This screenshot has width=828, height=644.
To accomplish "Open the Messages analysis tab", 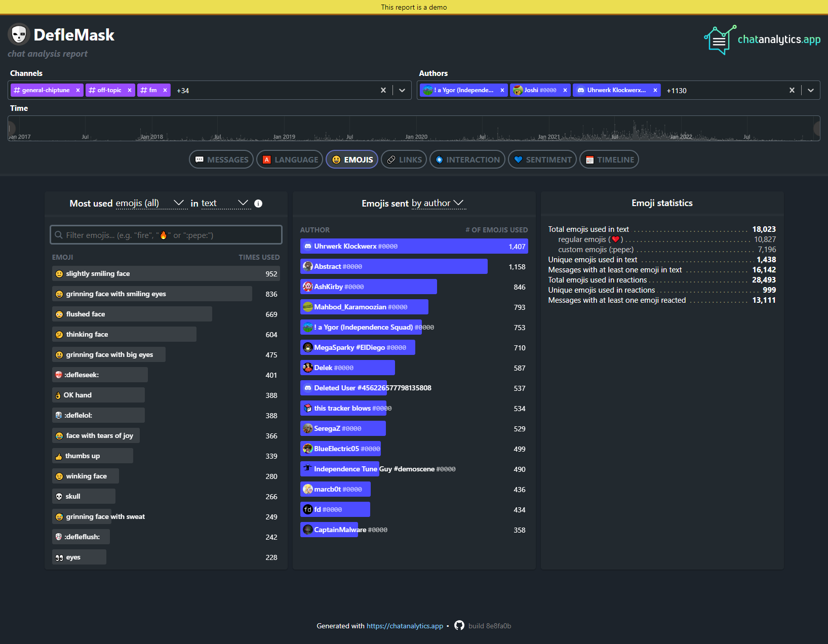I will pos(221,159).
